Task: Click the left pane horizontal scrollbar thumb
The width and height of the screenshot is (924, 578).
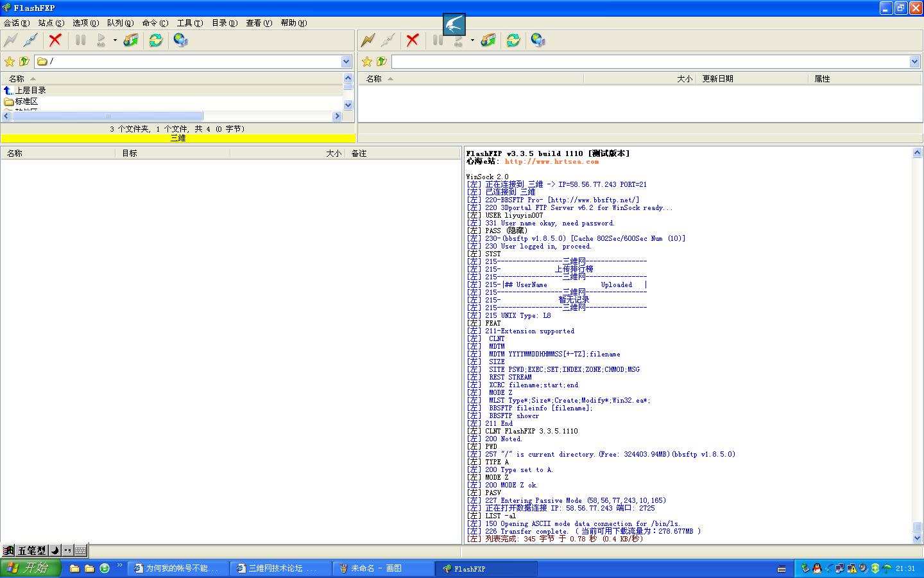Action: tap(108, 116)
